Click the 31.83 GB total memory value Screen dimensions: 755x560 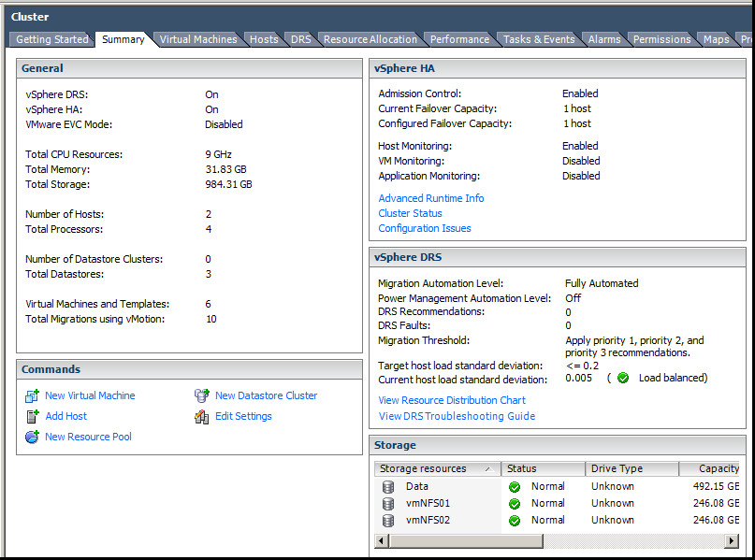click(x=225, y=169)
